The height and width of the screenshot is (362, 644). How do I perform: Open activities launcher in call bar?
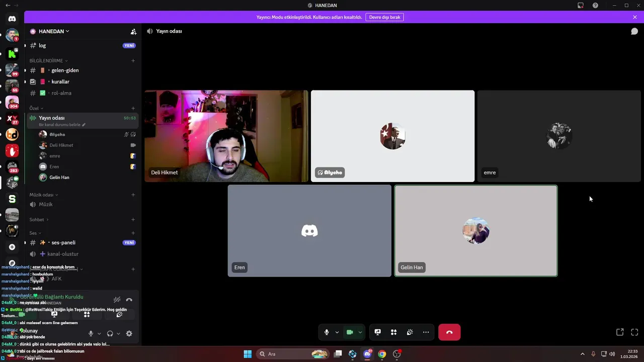click(x=394, y=332)
